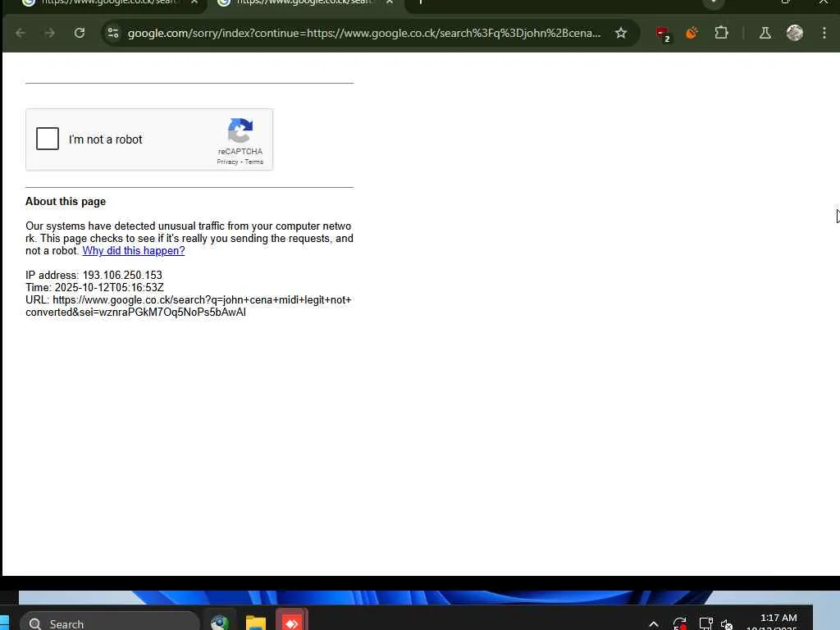Screen dimensions: 840x630
Task: Open the sync update tray icon
Action: [679, 623]
